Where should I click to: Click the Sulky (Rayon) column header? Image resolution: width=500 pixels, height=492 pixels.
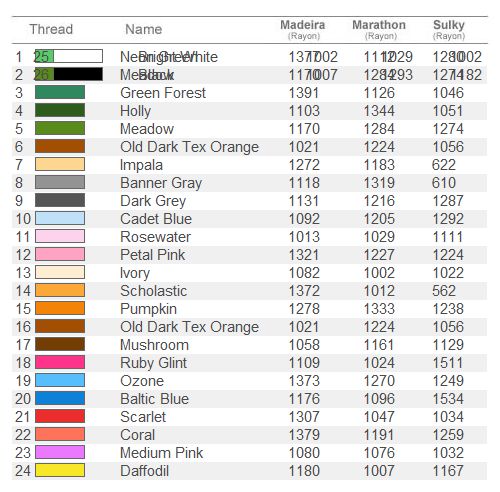tap(449, 30)
